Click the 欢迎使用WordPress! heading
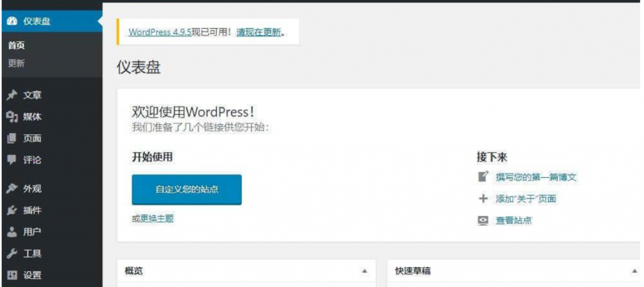This screenshot has width=644, height=287. (x=193, y=112)
